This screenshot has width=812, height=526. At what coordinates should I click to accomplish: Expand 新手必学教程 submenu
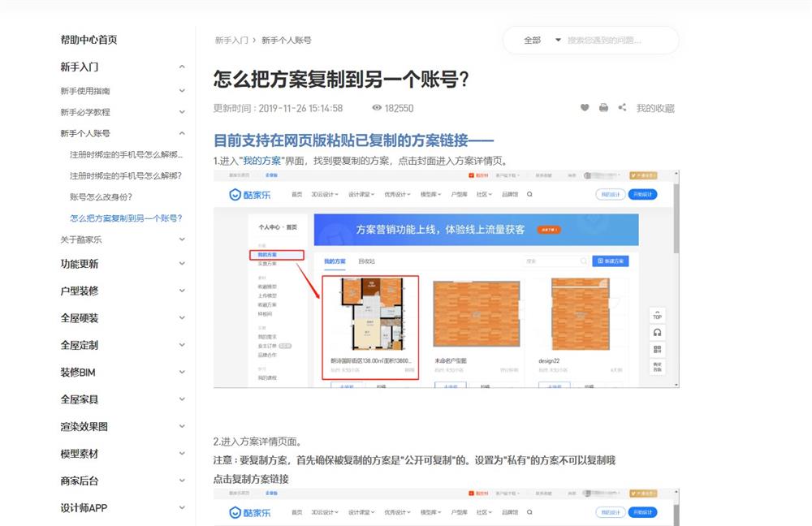pyautogui.click(x=182, y=112)
